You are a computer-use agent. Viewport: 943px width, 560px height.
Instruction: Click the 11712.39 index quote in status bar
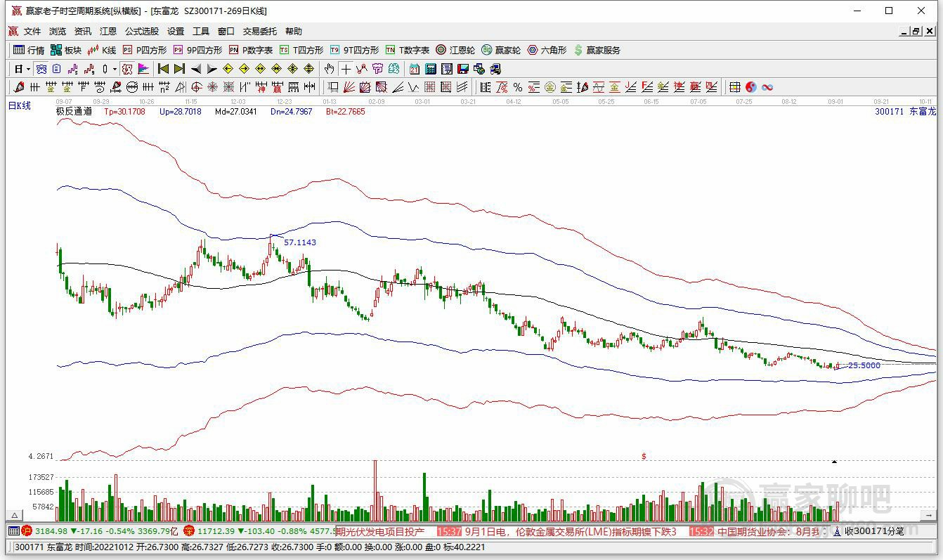(x=215, y=531)
